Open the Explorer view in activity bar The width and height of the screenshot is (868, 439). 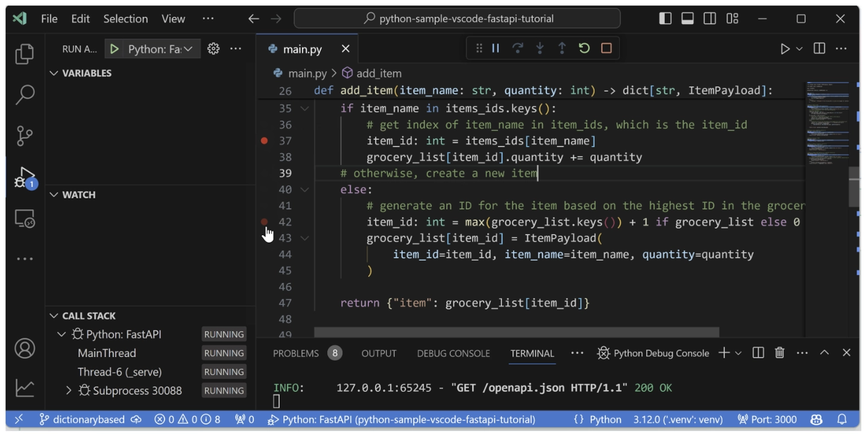(24, 54)
